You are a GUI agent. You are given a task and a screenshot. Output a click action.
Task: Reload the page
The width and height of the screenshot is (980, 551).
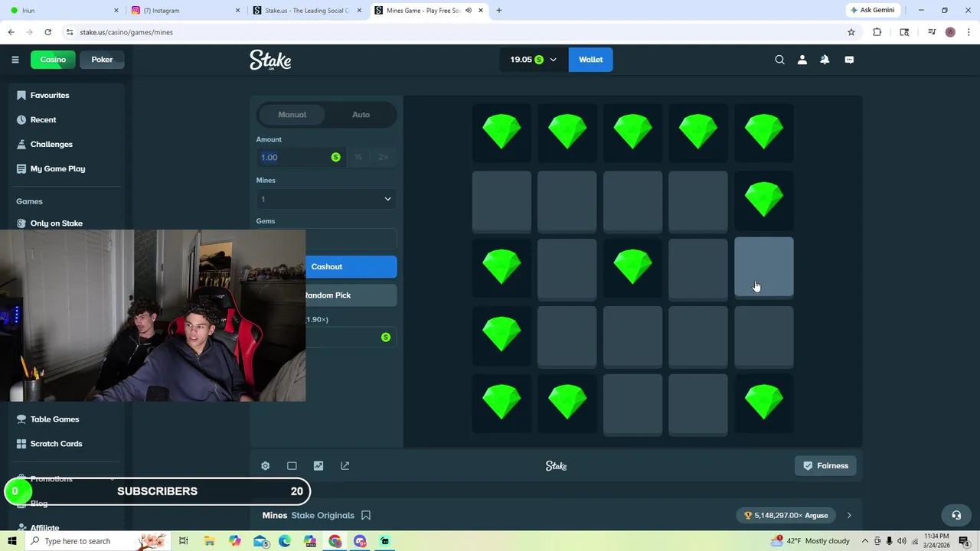47,32
